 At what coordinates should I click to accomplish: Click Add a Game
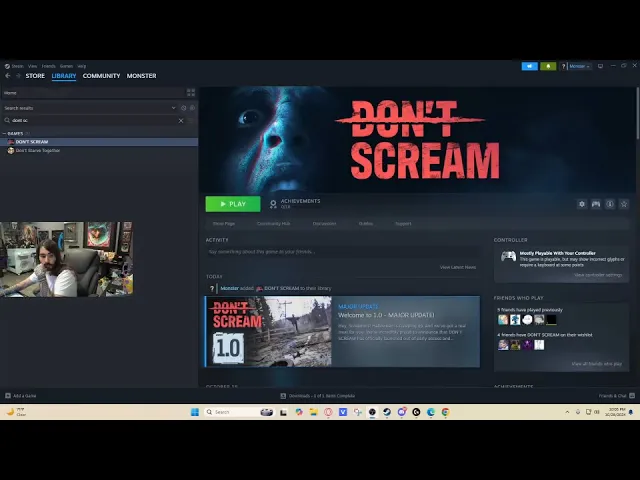(21, 396)
